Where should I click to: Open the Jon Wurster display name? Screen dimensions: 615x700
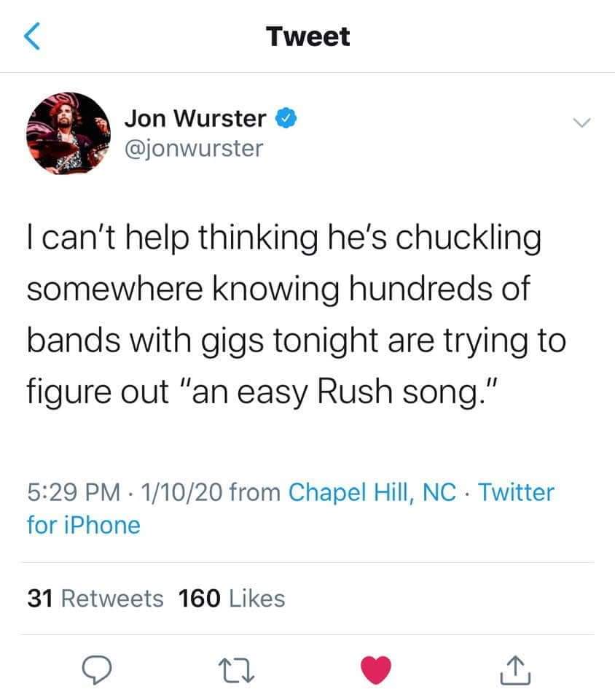point(195,118)
